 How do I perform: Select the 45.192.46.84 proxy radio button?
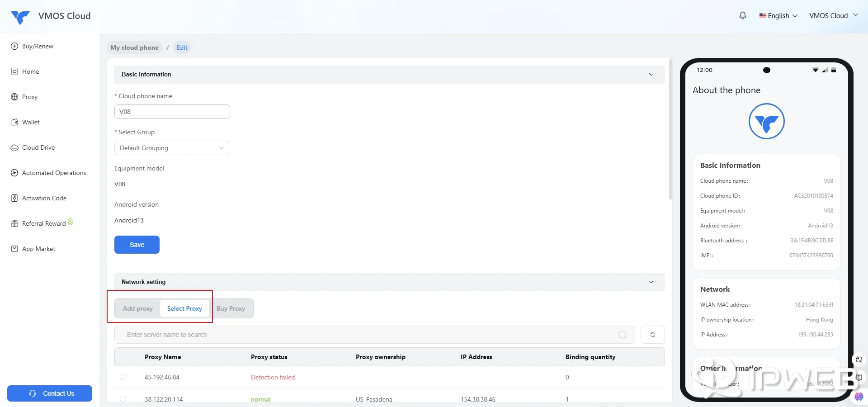123,377
